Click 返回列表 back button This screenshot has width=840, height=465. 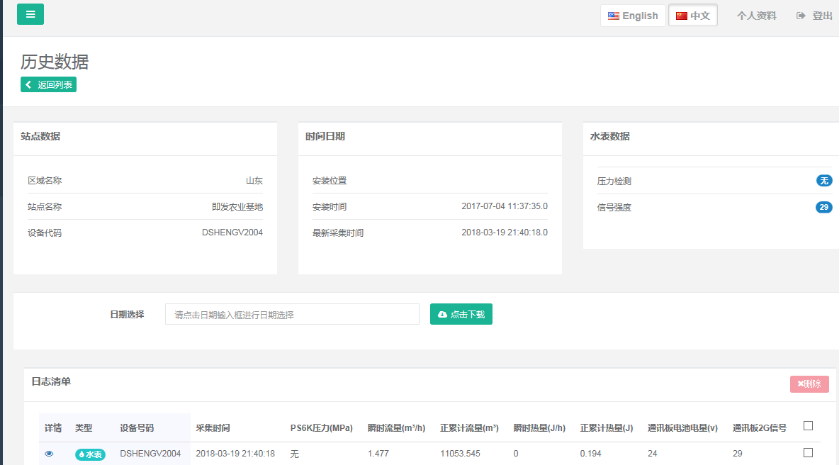click(x=49, y=85)
